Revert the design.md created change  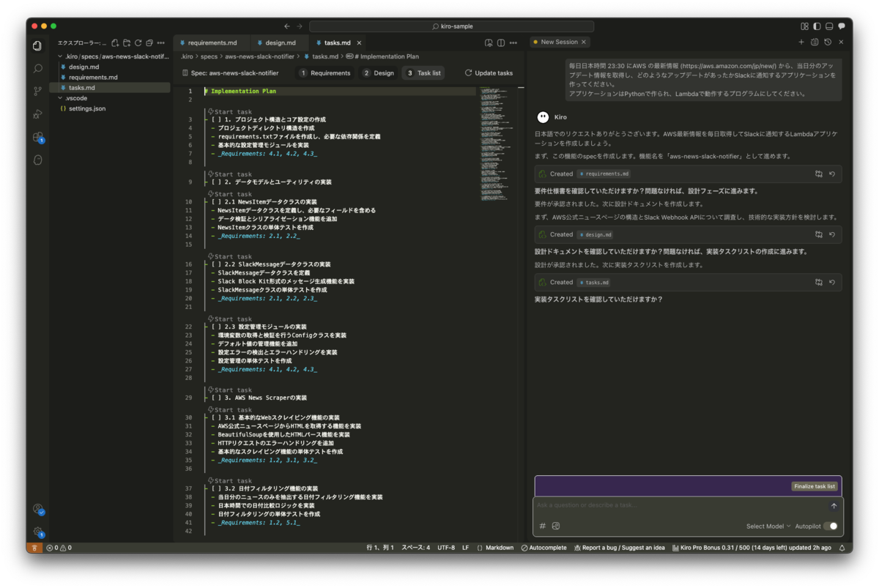832,234
